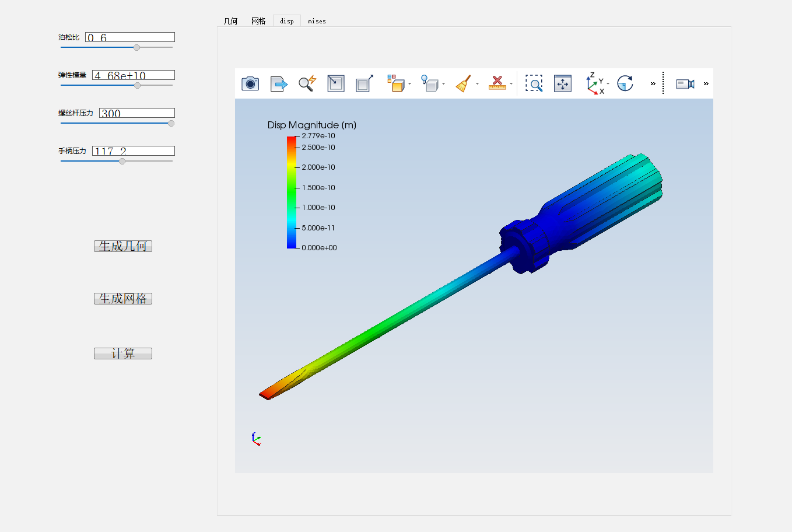The height and width of the screenshot is (532, 792).
Task: Click the red screwdriver tip in viewport
Action: pyautogui.click(x=267, y=394)
